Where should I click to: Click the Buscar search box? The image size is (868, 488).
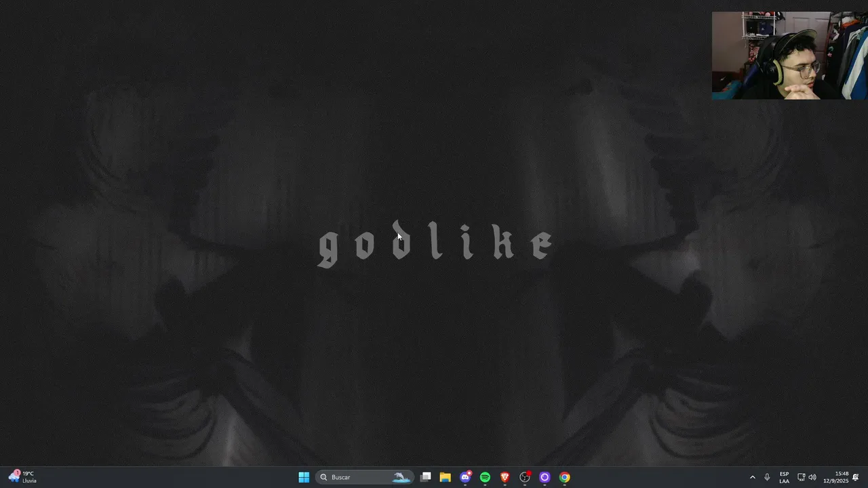[365, 477]
